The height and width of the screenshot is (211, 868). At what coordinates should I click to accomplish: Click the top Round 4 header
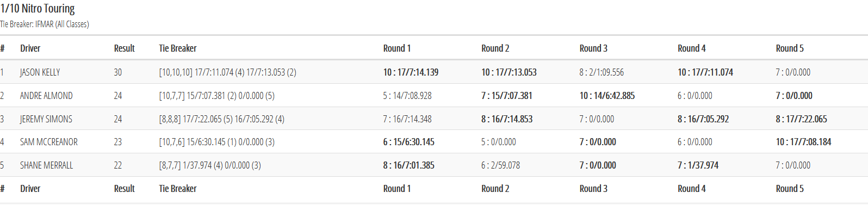pos(692,48)
